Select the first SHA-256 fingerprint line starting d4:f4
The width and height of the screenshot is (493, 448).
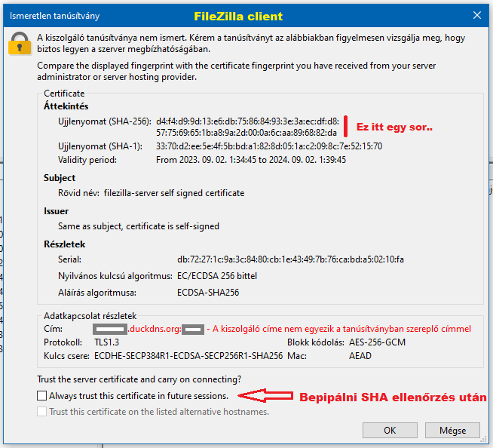pos(247,121)
